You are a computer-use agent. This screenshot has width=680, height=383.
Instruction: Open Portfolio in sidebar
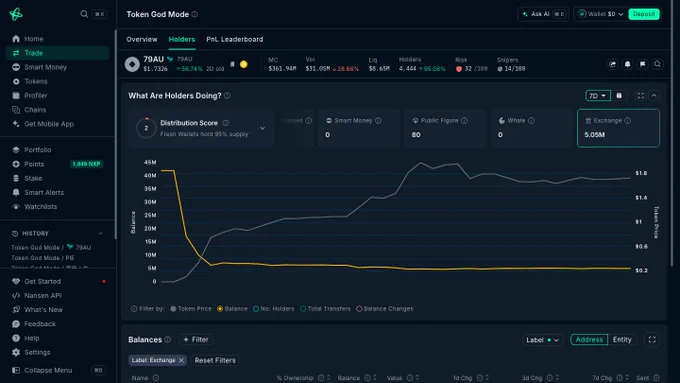click(37, 150)
